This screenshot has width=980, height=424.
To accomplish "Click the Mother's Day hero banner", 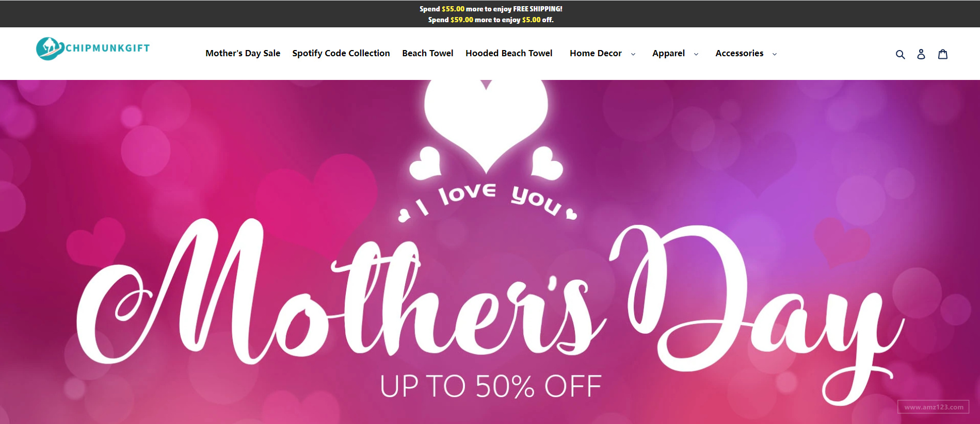I will (490, 252).
